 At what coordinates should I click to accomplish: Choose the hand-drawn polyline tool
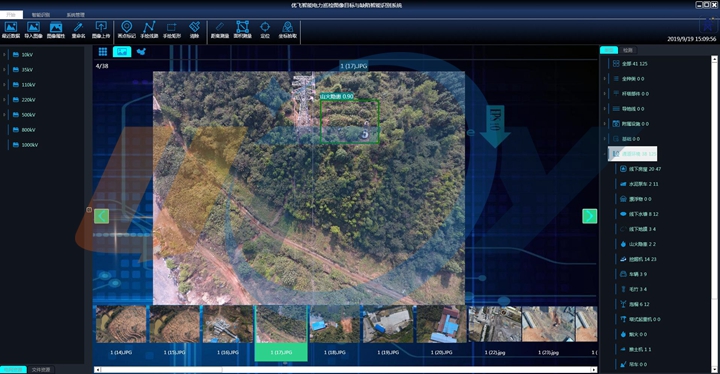click(x=149, y=29)
